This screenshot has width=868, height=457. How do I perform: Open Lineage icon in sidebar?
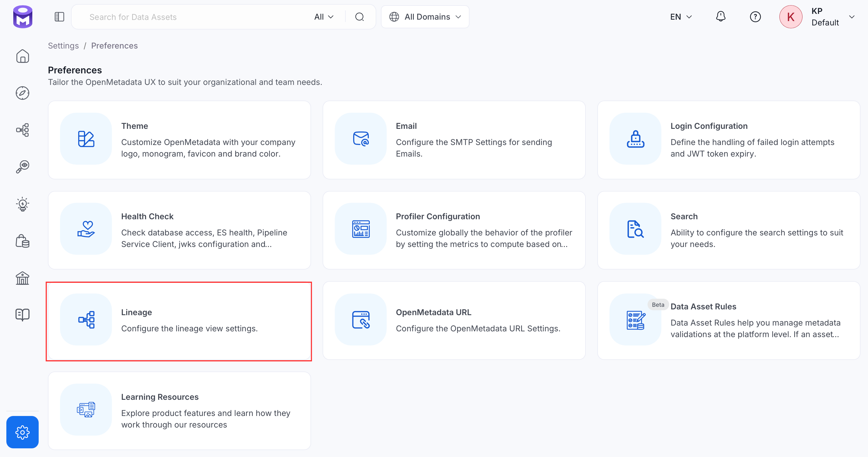pos(23,130)
